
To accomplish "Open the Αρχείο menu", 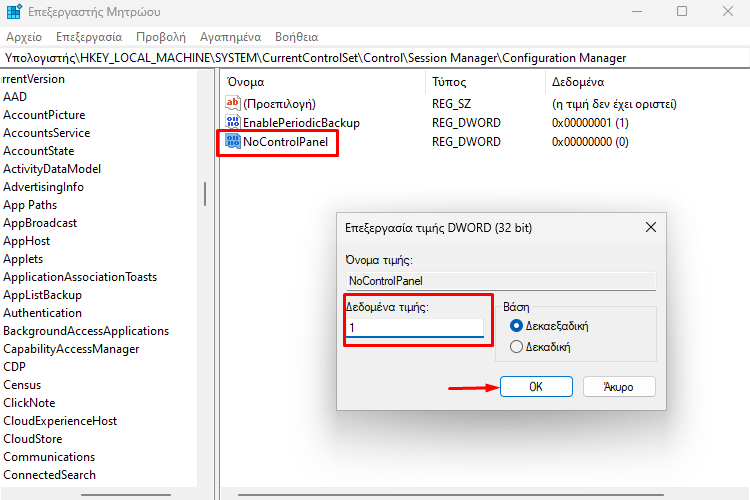I will (24, 37).
